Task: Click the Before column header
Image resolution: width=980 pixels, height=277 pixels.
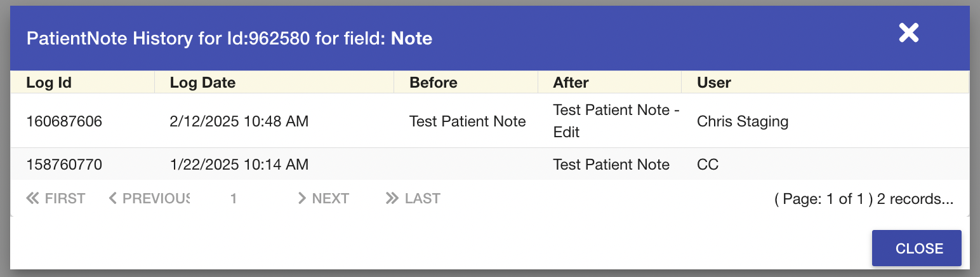Action: coord(434,83)
